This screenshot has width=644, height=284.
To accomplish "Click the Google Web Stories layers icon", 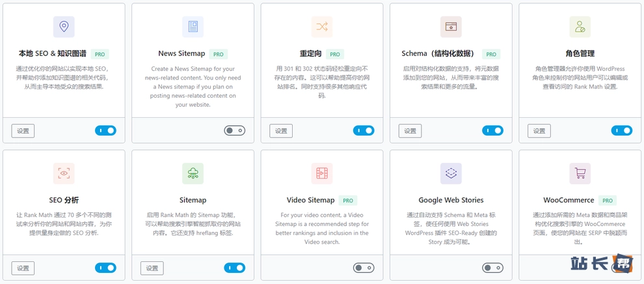I will (x=451, y=173).
